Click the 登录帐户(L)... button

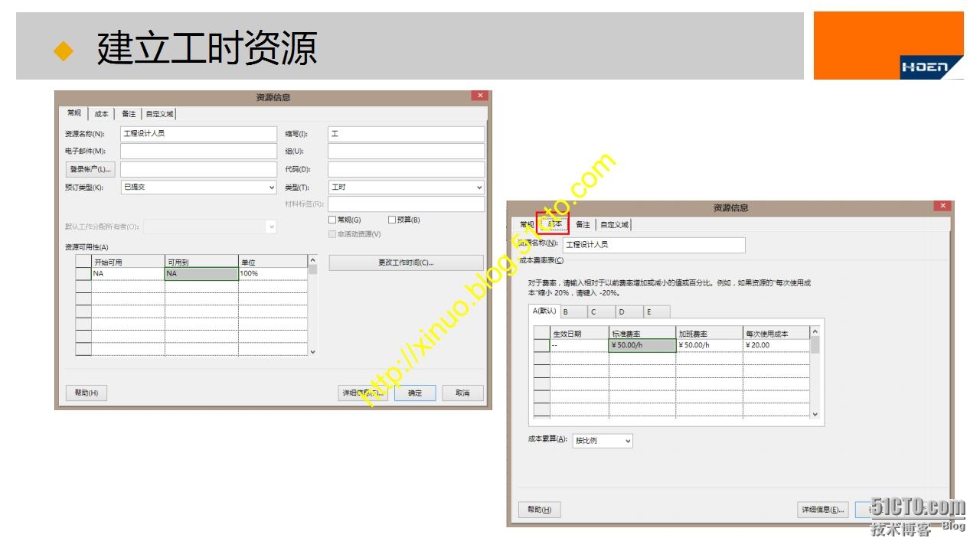(x=90, y=169)
